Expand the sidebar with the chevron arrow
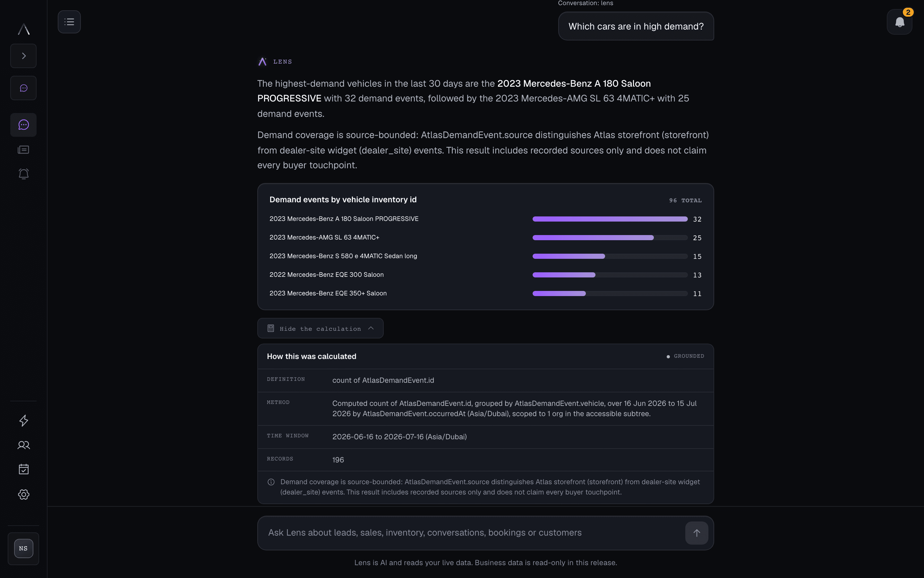Image resolution: width=924 pixels, height=578 pixels. (23, 56)
